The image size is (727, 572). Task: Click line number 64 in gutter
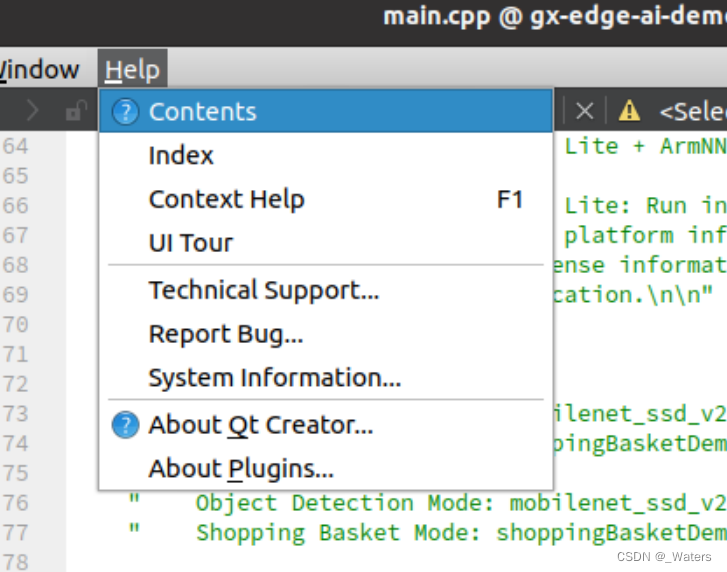(x=16, y=146)
